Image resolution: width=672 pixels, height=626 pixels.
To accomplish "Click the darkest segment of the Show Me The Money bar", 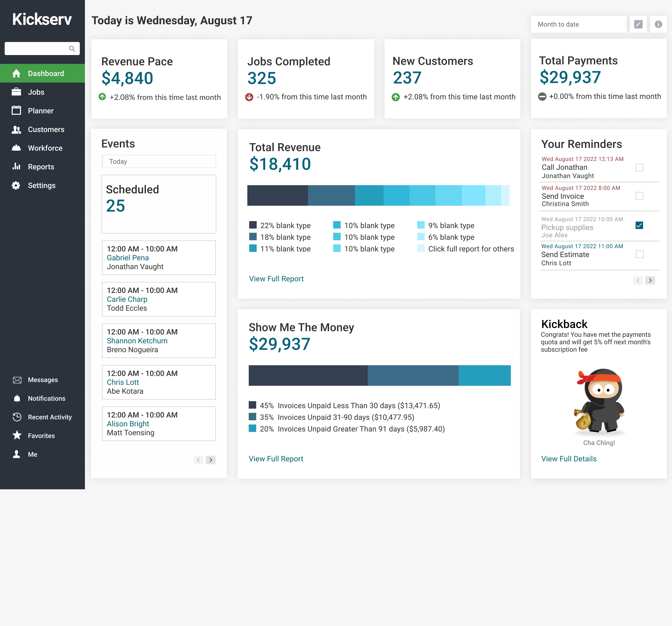I will (308, 375).
